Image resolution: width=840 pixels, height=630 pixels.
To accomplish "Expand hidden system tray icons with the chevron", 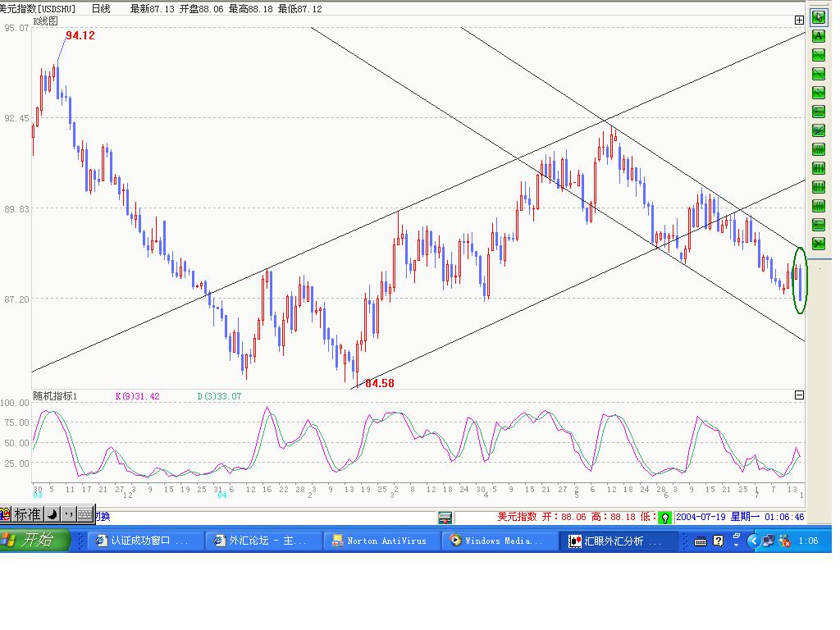I will (754, 541).
